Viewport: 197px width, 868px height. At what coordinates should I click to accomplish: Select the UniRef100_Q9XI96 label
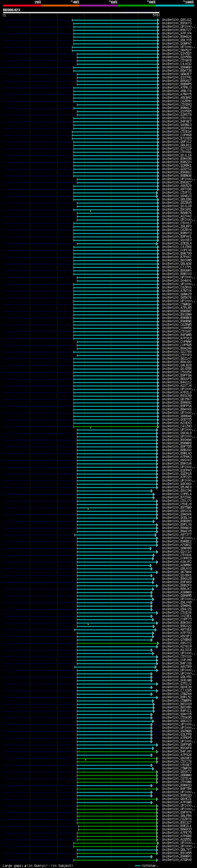click(x=177, y=491)
